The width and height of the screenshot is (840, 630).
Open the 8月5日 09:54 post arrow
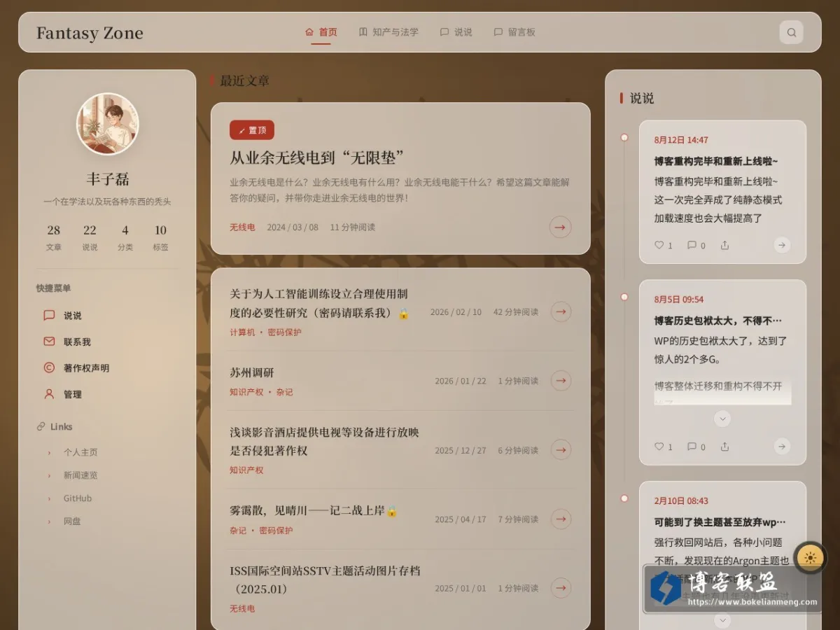pyautogui.click(x=782, y=447)
